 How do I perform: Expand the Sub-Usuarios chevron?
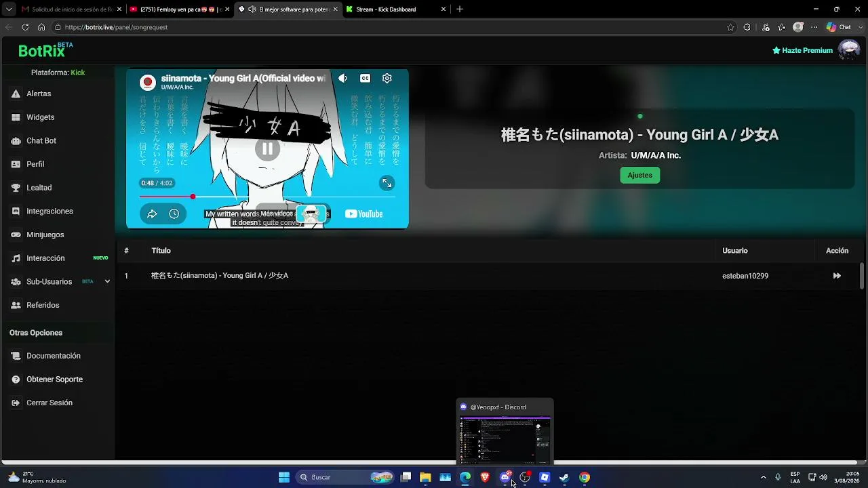point(107,281)
